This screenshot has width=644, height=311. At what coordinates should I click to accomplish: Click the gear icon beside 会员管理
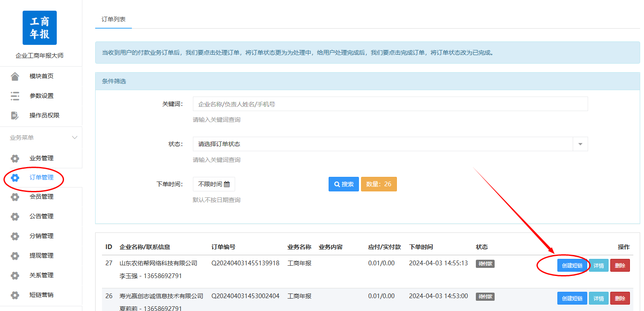coord(15,197)
